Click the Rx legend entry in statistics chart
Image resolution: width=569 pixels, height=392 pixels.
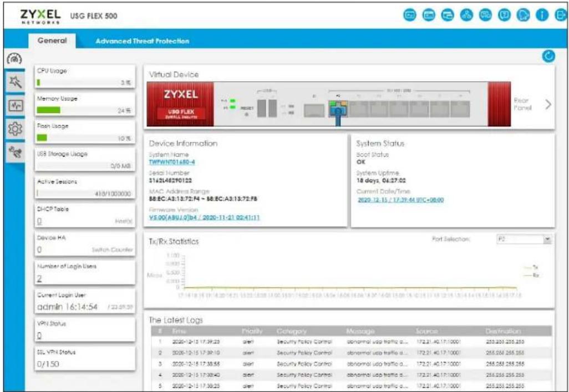click(532, 275)
